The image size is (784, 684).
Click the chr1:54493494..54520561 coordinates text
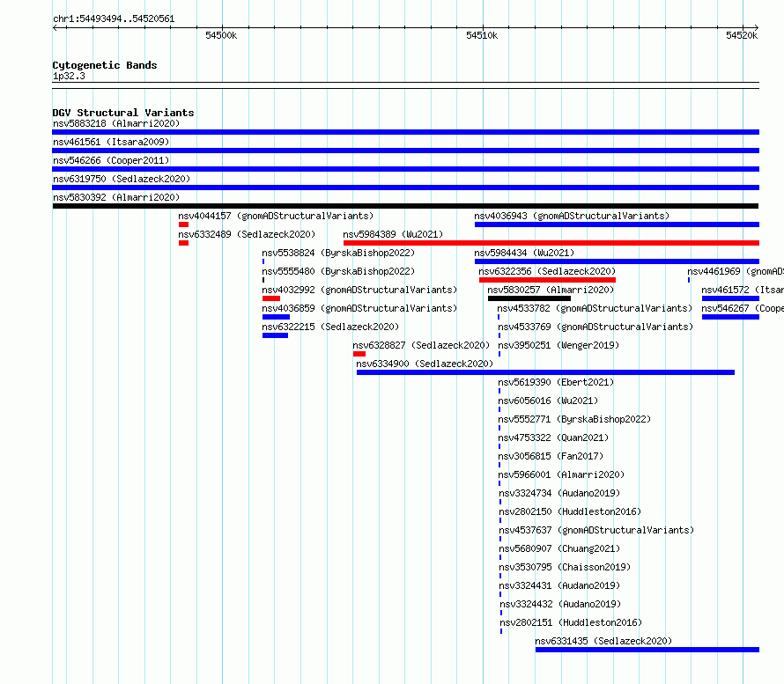tap(114, 19)
